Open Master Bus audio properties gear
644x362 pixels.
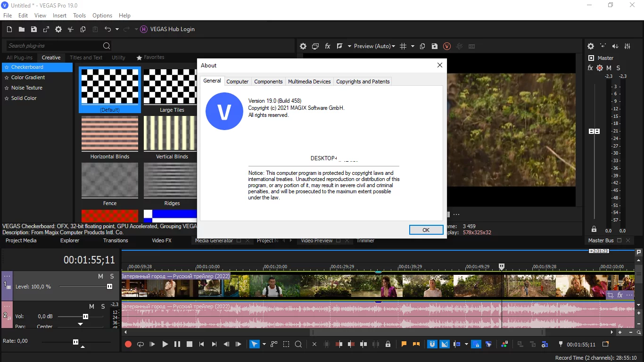click(x=591, y=46)
